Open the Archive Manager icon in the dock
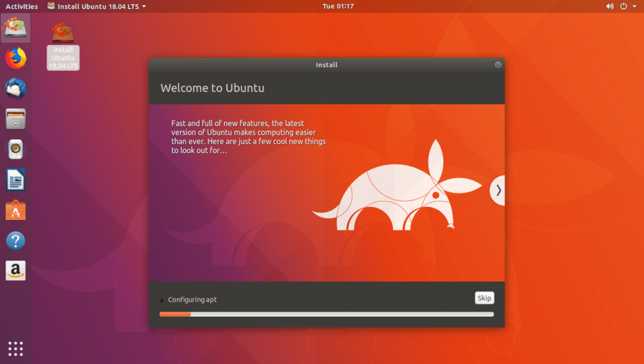644x364 pixels. (15, 119)
